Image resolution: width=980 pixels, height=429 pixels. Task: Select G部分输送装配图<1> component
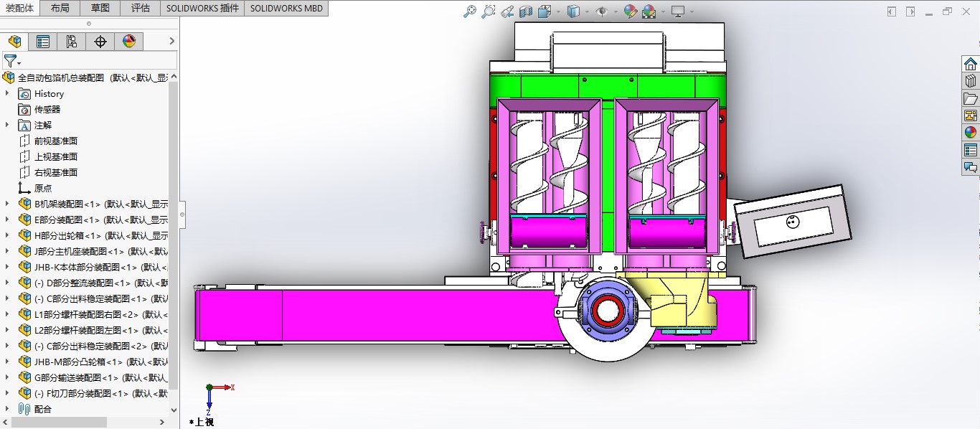click(93, 377)
